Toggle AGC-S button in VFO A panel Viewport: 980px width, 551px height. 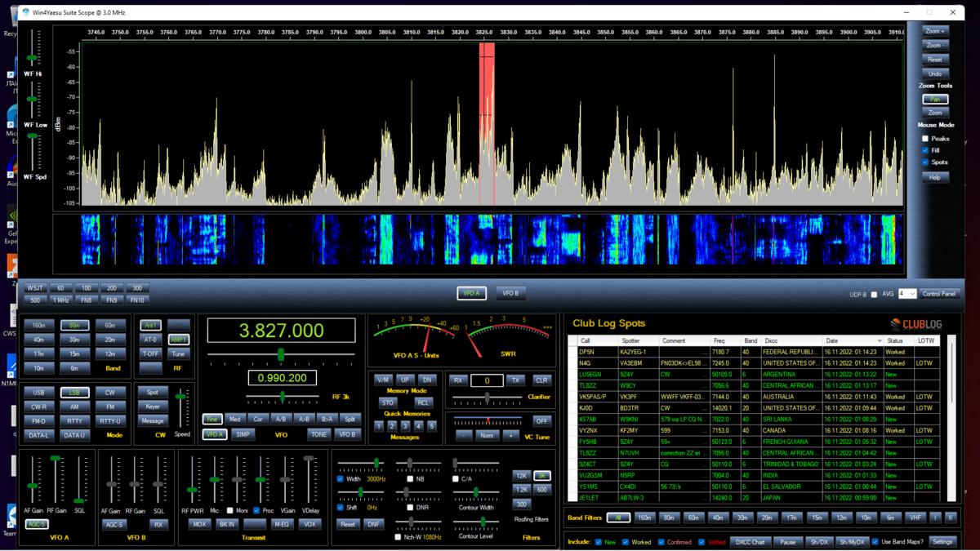pyautogui.click(x=36, y=524)
